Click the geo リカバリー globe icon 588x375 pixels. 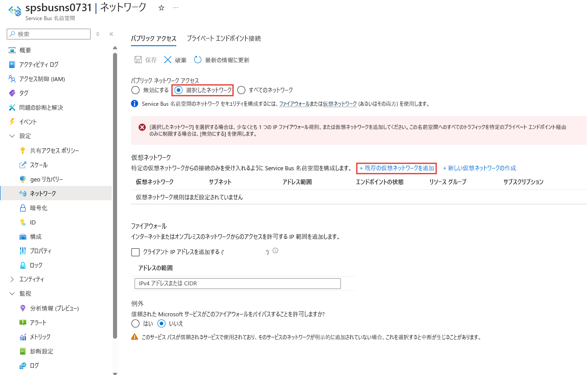click(23, 179)
